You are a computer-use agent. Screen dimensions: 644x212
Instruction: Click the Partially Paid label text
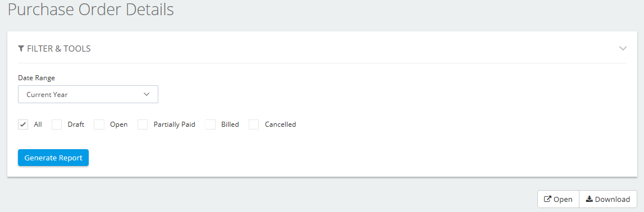point(174,125)
